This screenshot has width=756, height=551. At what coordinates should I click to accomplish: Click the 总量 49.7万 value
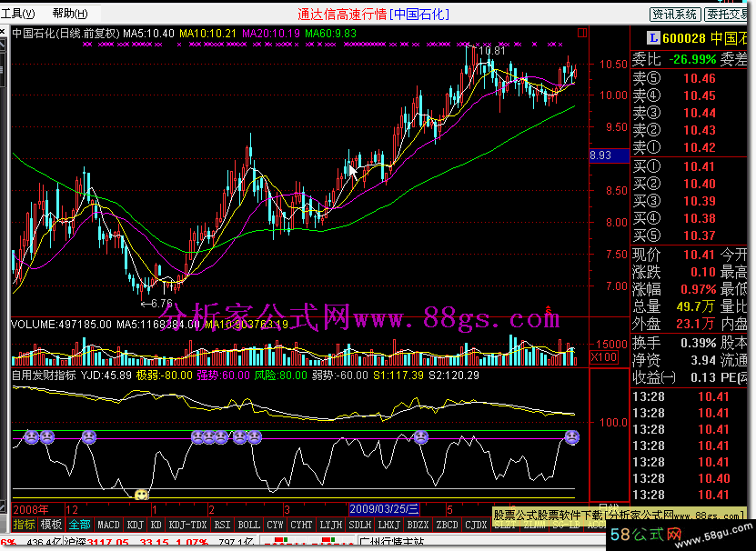(695, 306)
